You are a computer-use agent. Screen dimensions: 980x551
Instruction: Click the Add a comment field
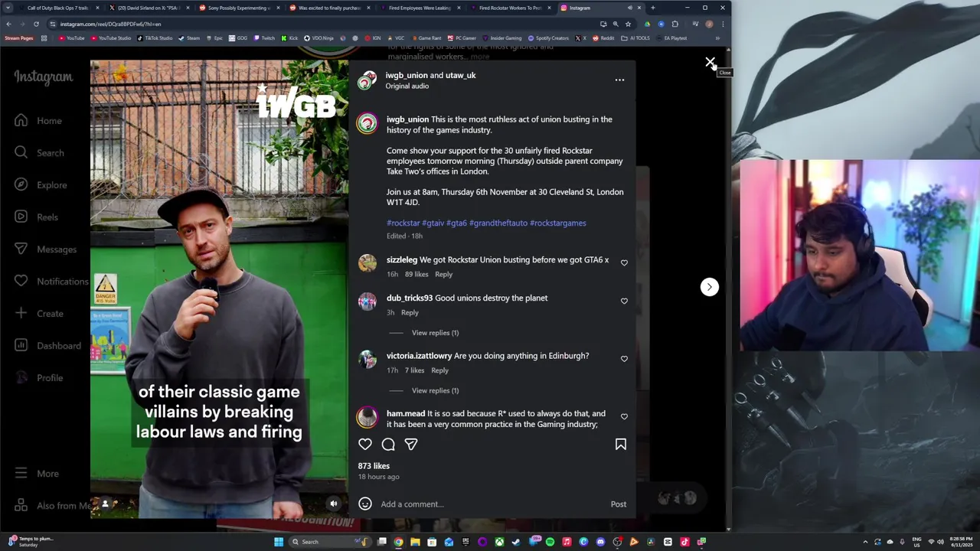tap(490, 504)
